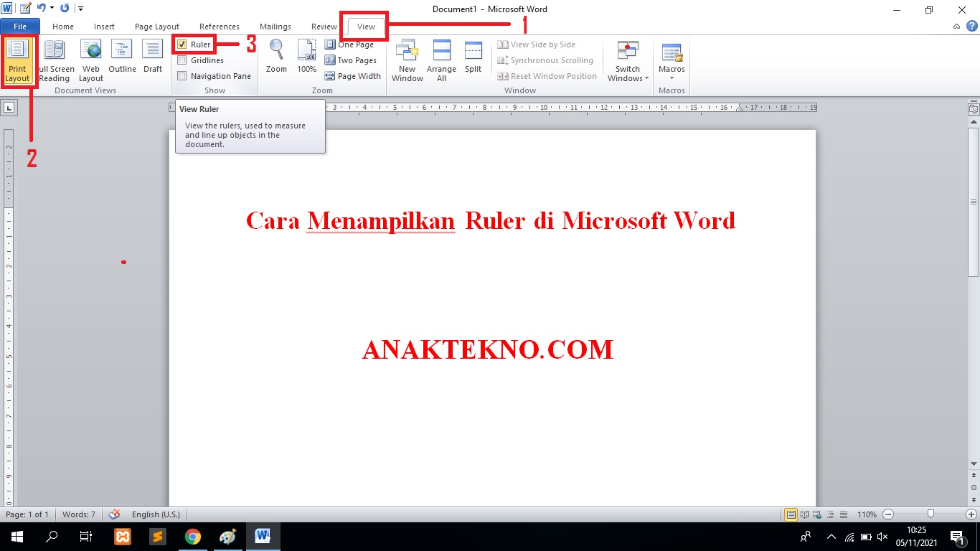
Task: Select Web Layout icon in status bar
Action: pyautogui.click(x=817, y=514)
